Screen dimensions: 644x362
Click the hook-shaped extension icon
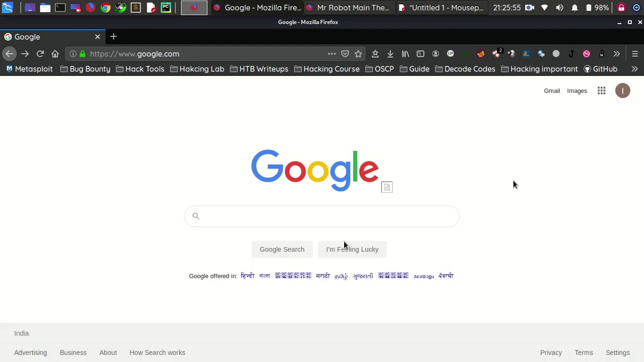(x=571, y=54)
